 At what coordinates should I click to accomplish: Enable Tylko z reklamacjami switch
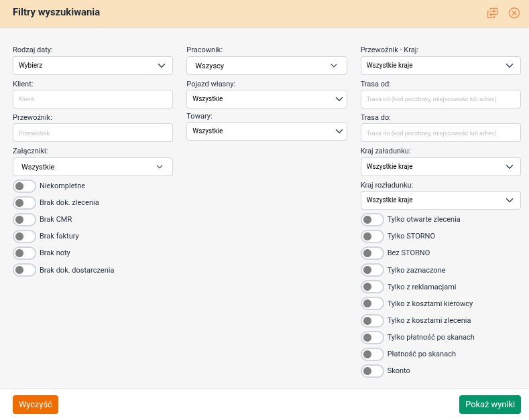372,287
